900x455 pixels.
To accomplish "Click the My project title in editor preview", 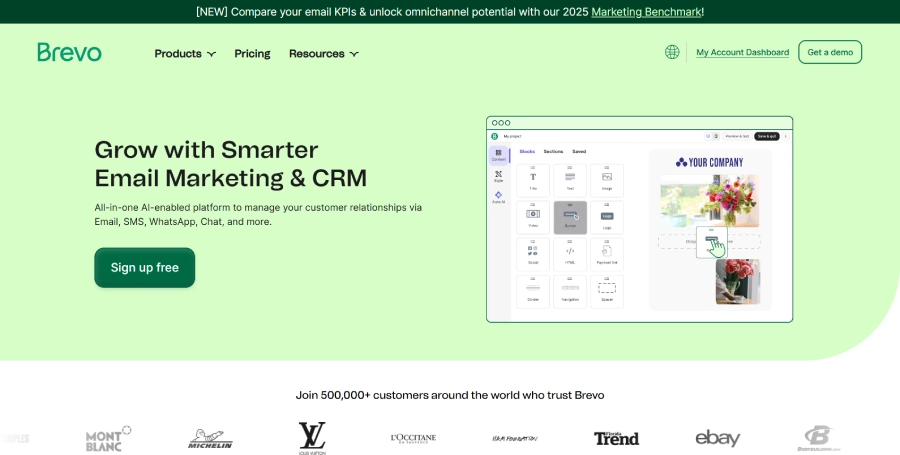I will (512, 136).
